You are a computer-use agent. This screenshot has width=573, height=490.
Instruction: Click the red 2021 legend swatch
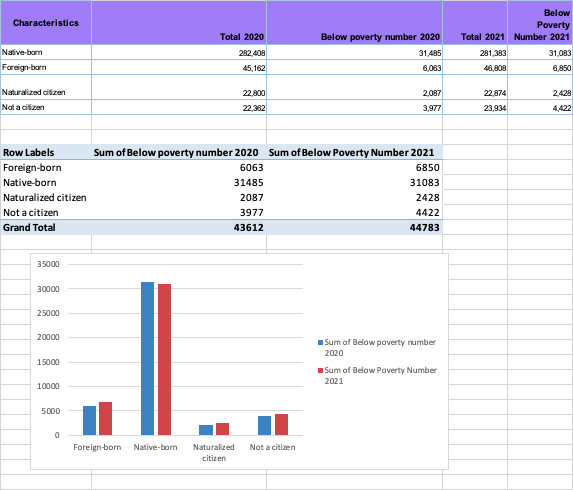click(320, 370)
